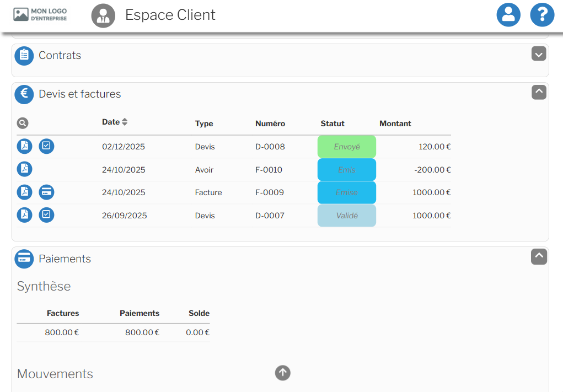The width and height of the screenshot is (563, 392).
Task: Click the validate icon for devis D-0008
Action: [47, 146]
